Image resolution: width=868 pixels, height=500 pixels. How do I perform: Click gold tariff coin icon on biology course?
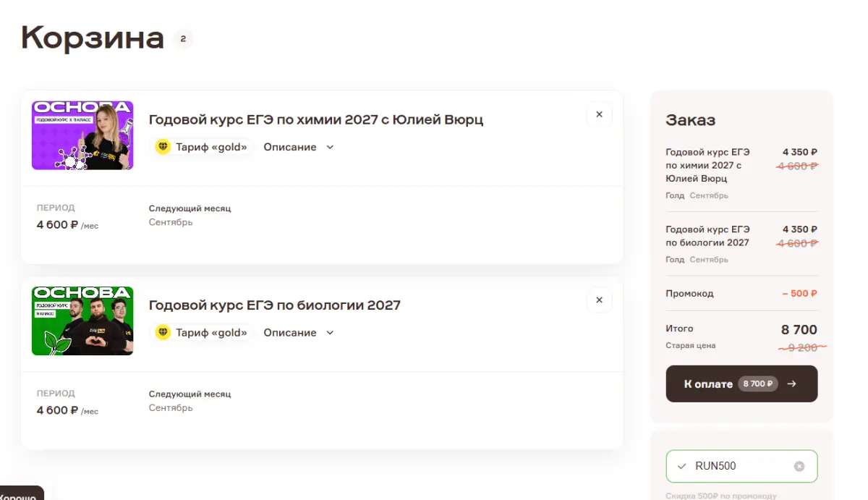coord(163,332)
